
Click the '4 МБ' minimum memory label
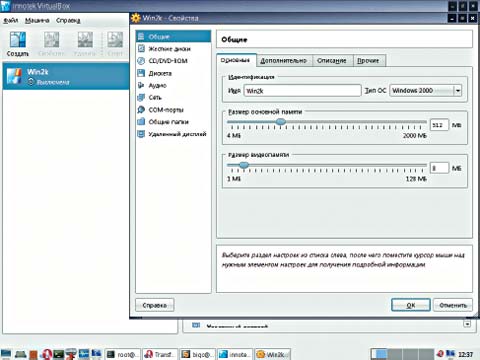[234, 136]
